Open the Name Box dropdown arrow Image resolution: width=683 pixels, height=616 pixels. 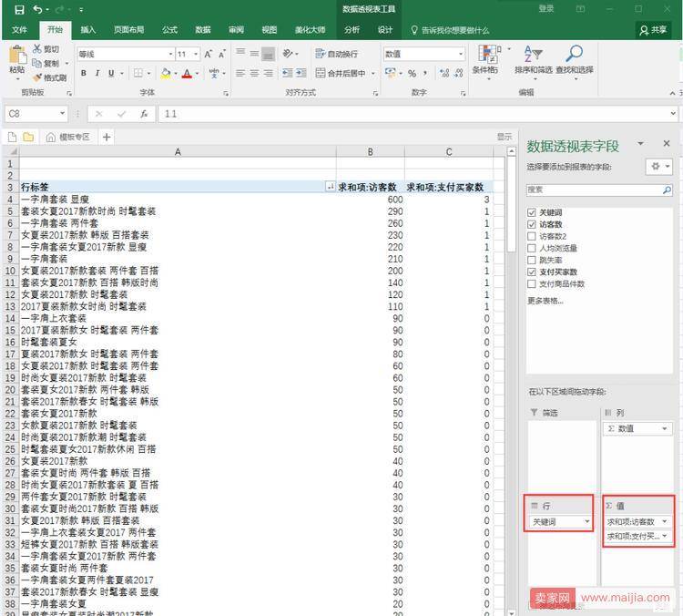pyautogui.click(x=62, y=114)
